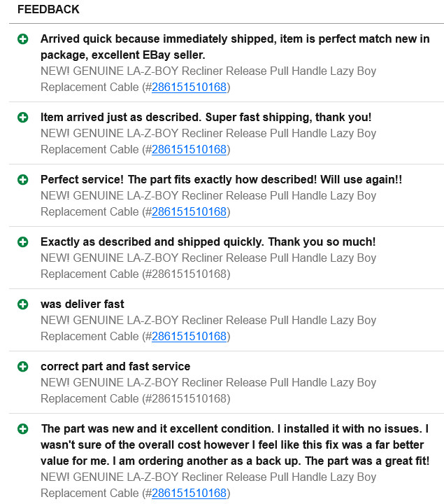Click the "was deliver fast" comment text
Viewport: 444px width, 504px height.
83,304
